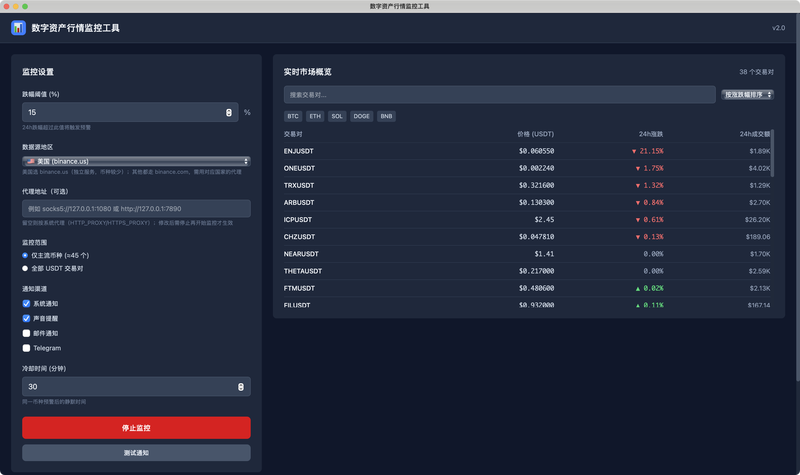800x475 pixels.
Task: Filter by BNB quick tag
Action: [x=387, y=116]
